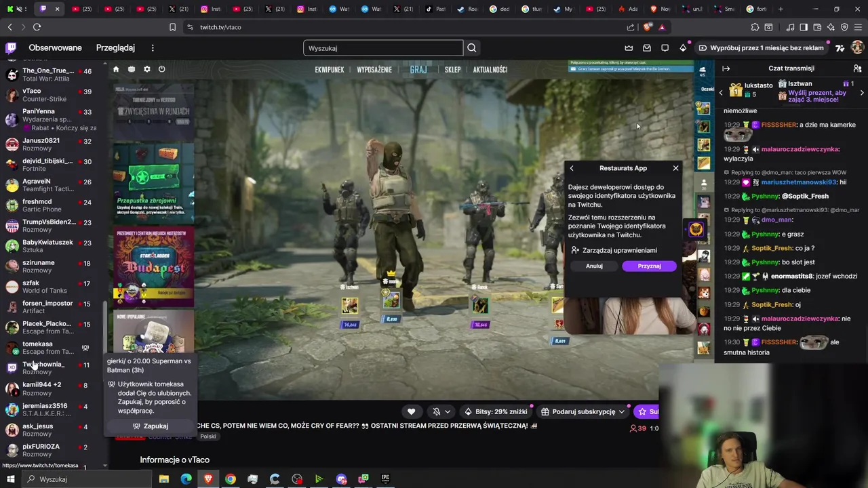
Task: Open ask_jesus channel in sidebar
Action: point(54,430)
